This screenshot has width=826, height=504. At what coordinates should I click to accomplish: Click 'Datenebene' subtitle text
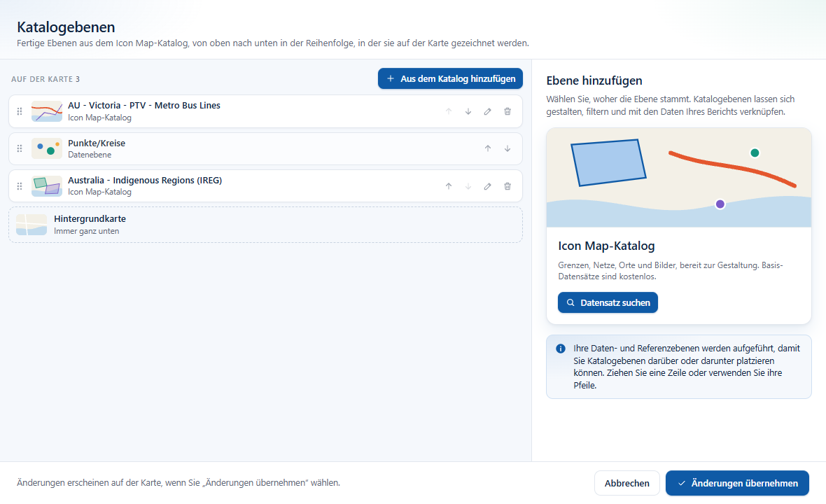[x=90, y=155]
